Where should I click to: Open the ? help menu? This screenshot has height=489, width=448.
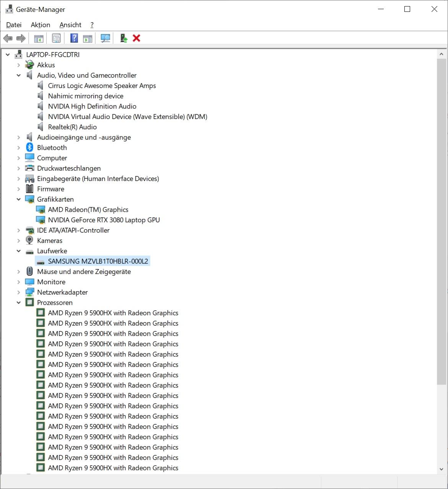92,25
